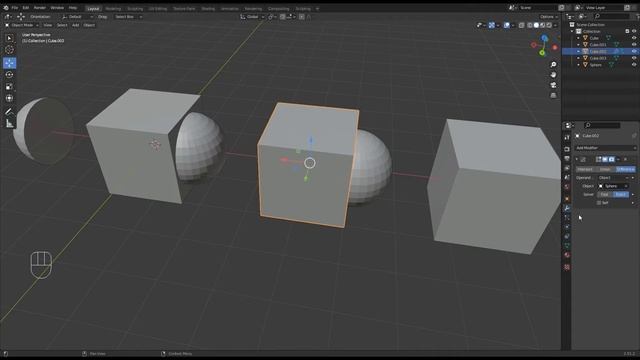Toggle visibility of Cube.003 in outliner
Viewport: 640px width, 360px height.
point(634,58)
